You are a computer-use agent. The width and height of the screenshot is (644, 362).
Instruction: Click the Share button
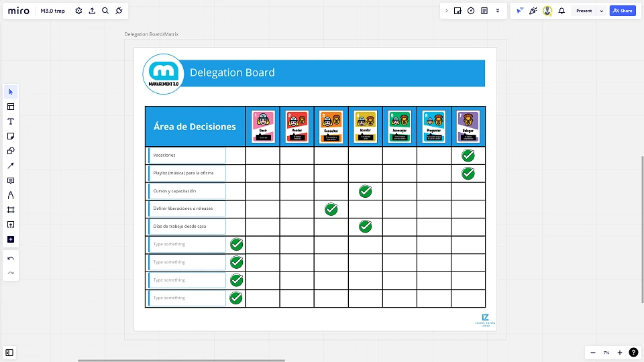click(623, 11)
